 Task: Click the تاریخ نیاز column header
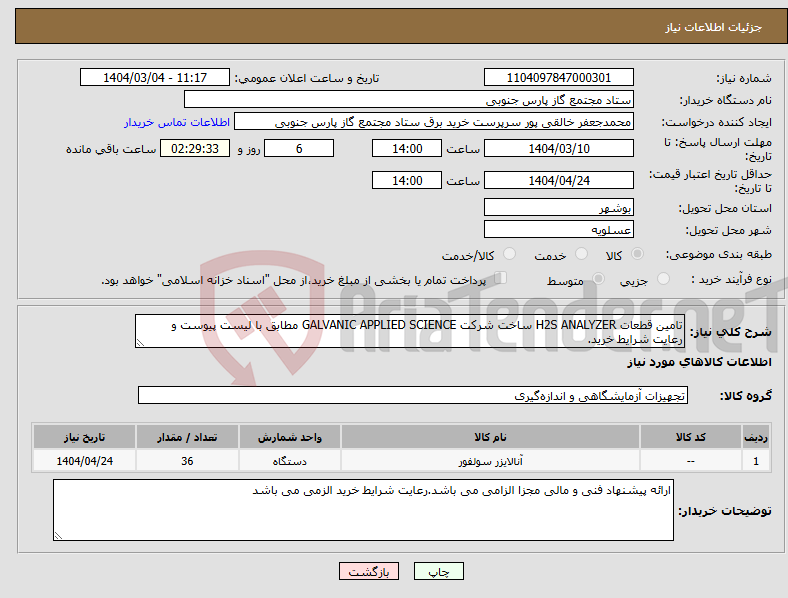click(x=84, y=437)
